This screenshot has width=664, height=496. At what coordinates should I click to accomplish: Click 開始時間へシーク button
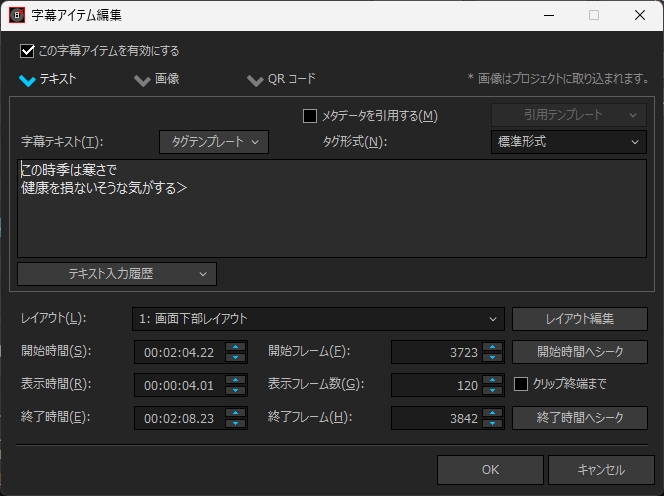(x=580, y=352)
